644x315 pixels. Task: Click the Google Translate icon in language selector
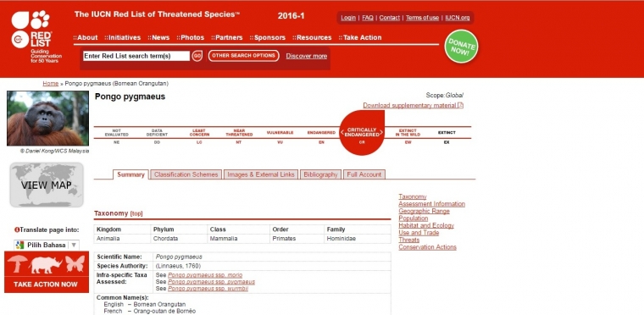(19, 246)
